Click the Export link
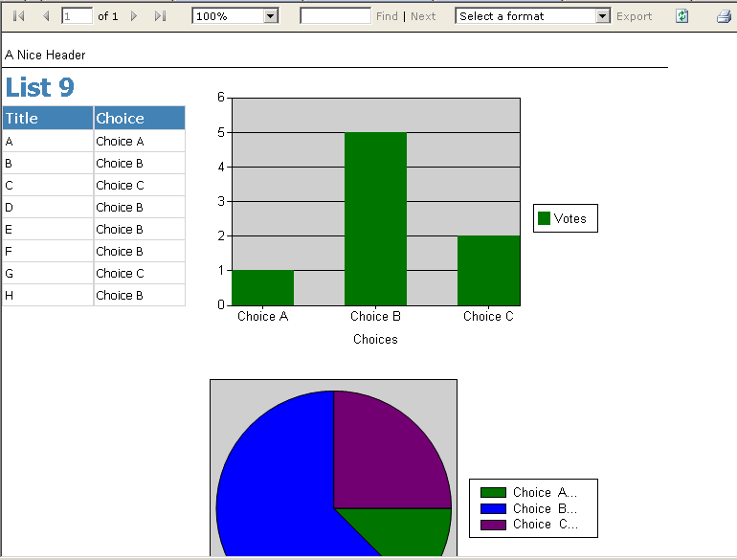The width and height of the screenshot is (737, 560). 634,16
